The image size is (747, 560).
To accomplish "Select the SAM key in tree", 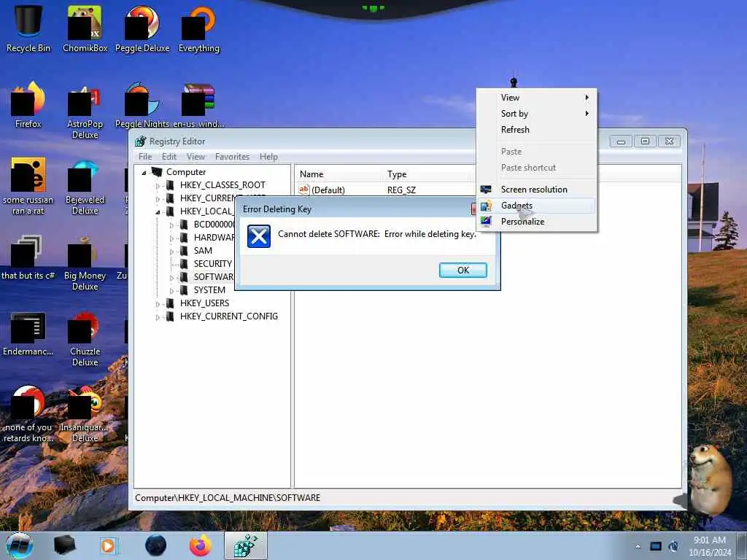I will 203,251.
